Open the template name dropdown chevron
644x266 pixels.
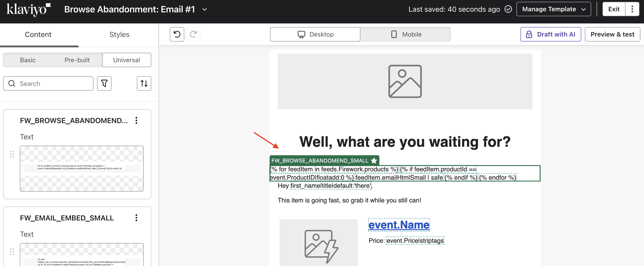[205, 9]
